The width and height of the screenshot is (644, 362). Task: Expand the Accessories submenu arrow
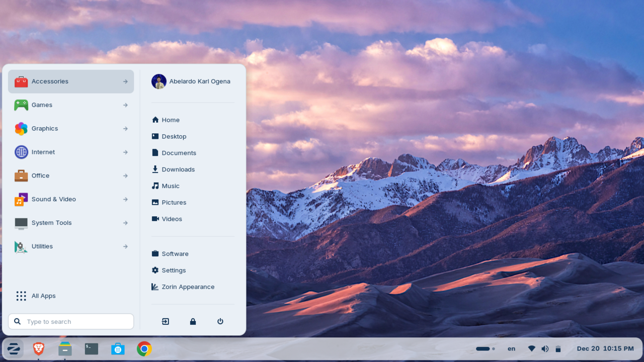coord(124,81)
